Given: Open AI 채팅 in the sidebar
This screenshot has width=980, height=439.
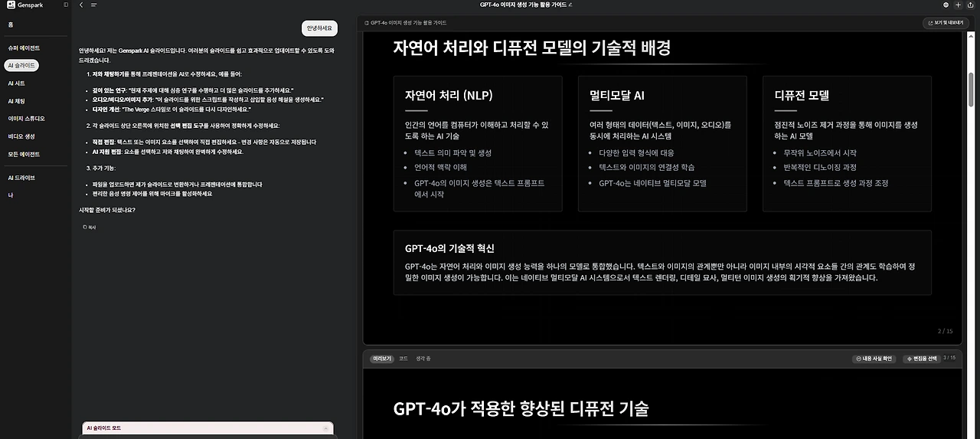Looking at the screenshot, I should point(16,100).
